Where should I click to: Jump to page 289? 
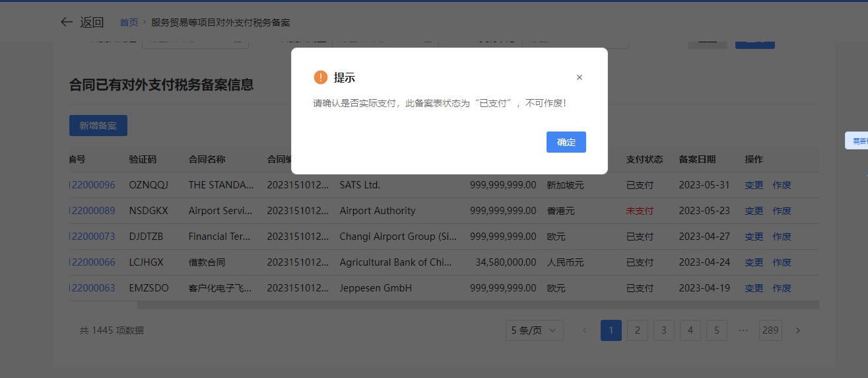pos(770,330)
